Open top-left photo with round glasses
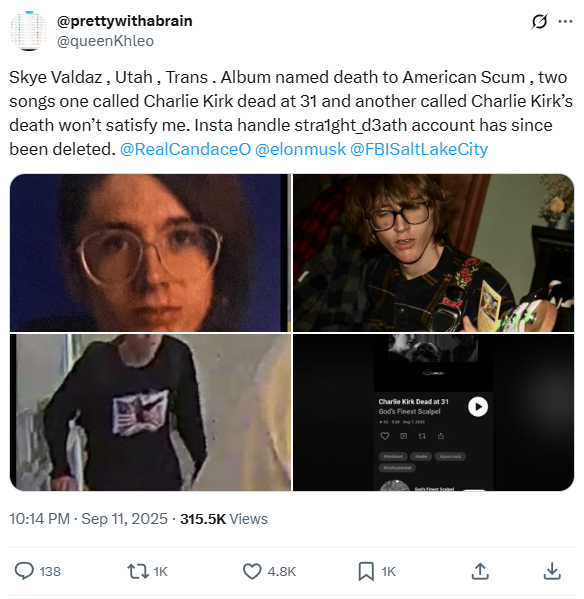 (150, 253)
